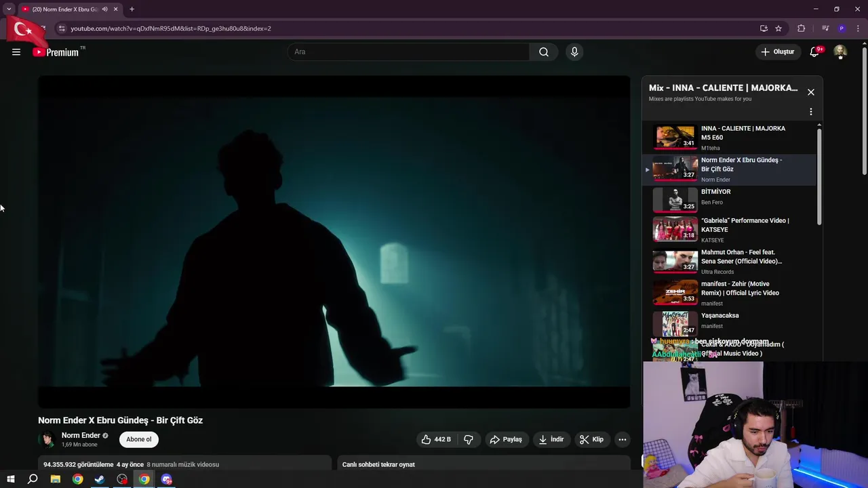
Task: Click the Oluştur create button
Action: coord(778,52)
